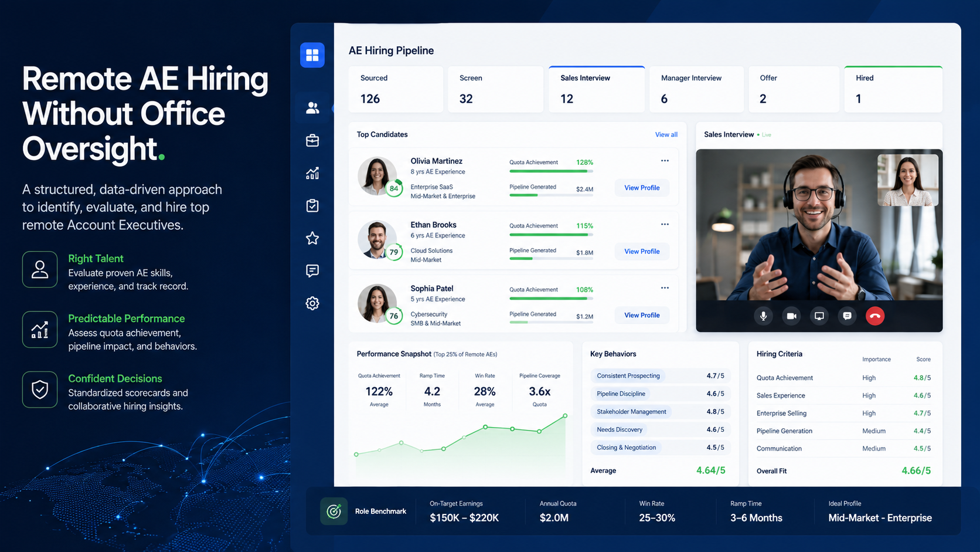Toggle the camera in the interview call
The width and height of the screenshot is (980, 552).
pos(791,316)
